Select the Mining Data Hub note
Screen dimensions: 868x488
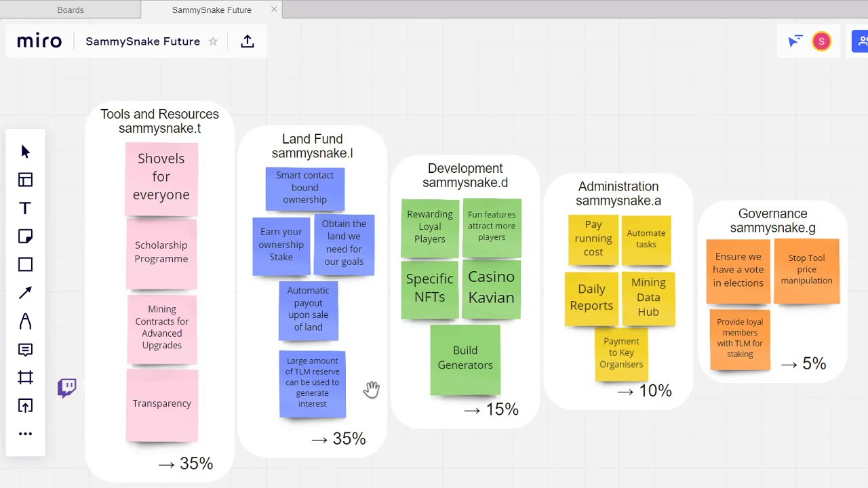click(x=648, y=299)
